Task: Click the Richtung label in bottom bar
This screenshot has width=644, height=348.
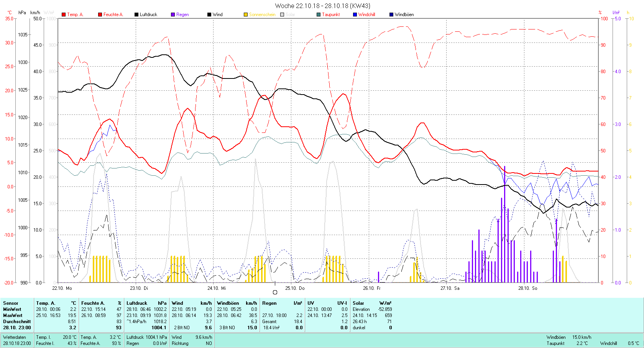Action: [180, 343]
